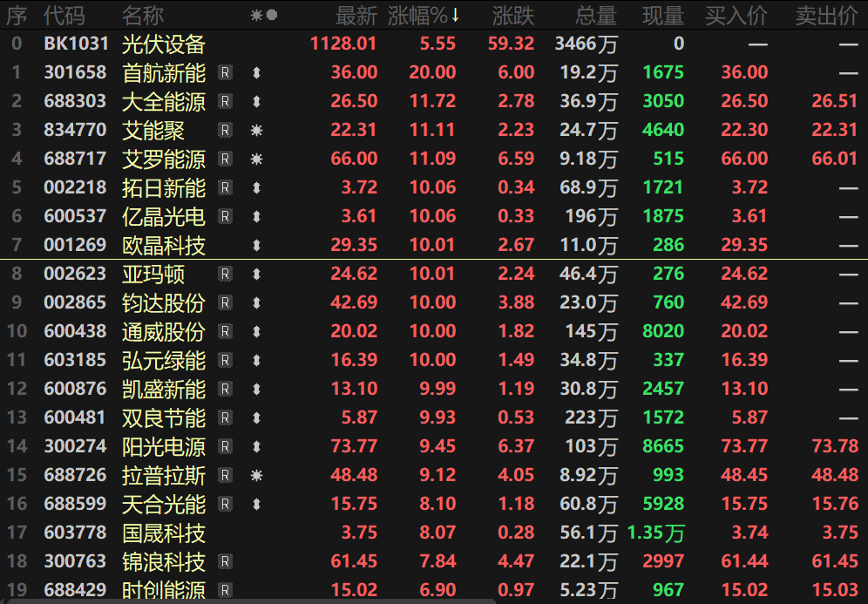Screen dimensions: 868x604
Task: Click 现量 value 1.35万 for 国晟科技
Action: pos(656,533)
